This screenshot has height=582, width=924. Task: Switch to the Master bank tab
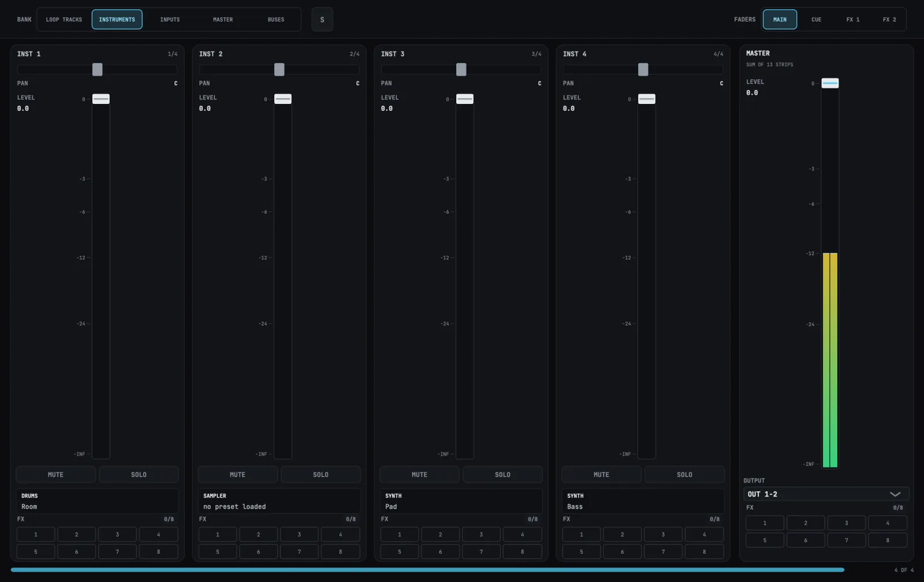pos(223,20)
